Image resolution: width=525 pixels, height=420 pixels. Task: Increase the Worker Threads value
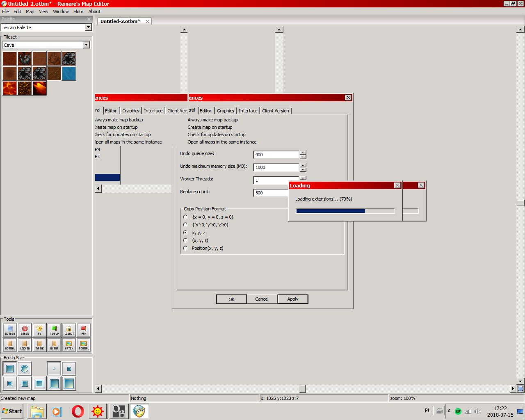click(x=303, y=178)
